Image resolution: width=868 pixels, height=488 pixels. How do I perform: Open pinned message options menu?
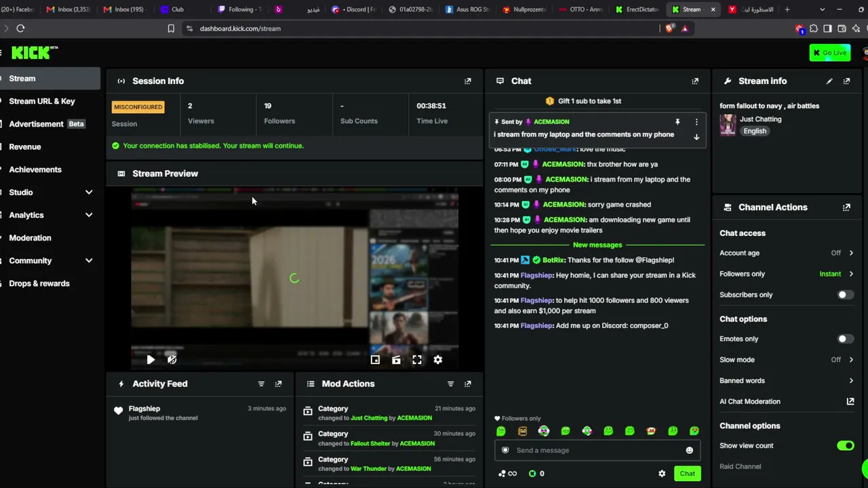coord(696,122)
